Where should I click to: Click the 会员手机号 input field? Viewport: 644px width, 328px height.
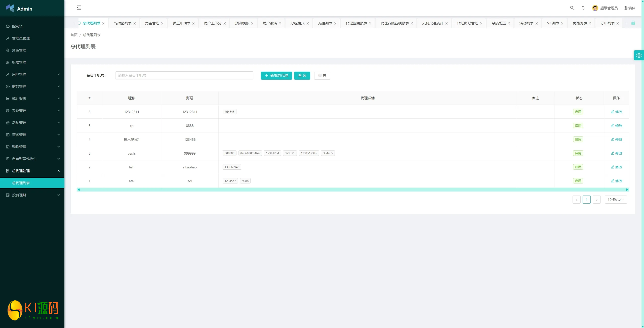click(184, 75)
